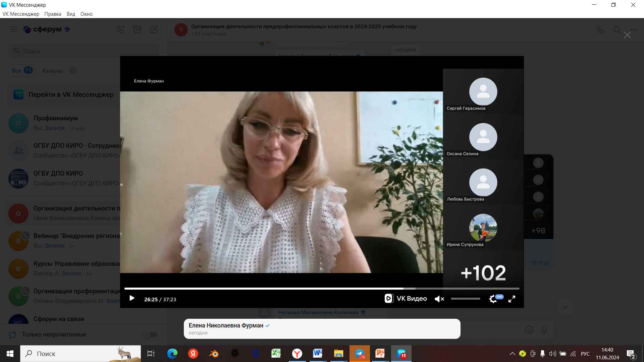Select participant Любовь Быстрова avatar
Image resolution: width=644 pixels, height=362 pixels.
pyautogui.click(x=483, y=182)
